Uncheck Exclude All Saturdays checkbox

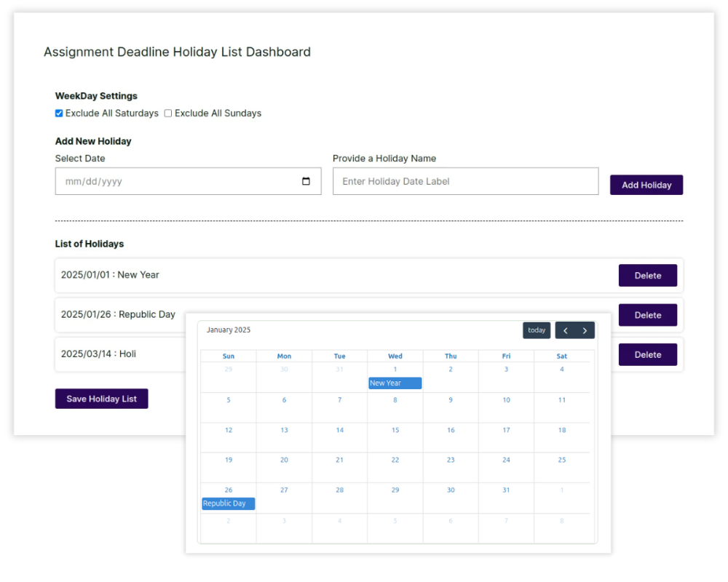(x=59, y=113)
